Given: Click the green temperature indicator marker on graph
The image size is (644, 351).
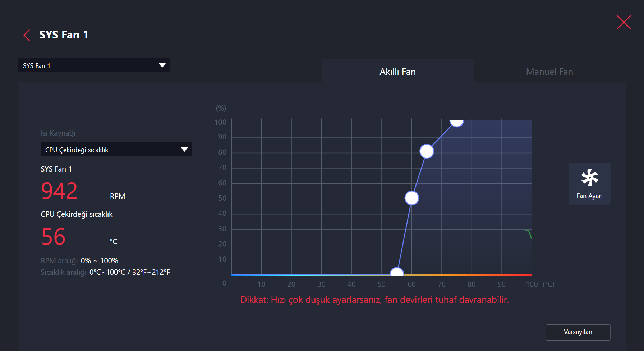Looking at the screenshot, I should [x=529, y=234].
